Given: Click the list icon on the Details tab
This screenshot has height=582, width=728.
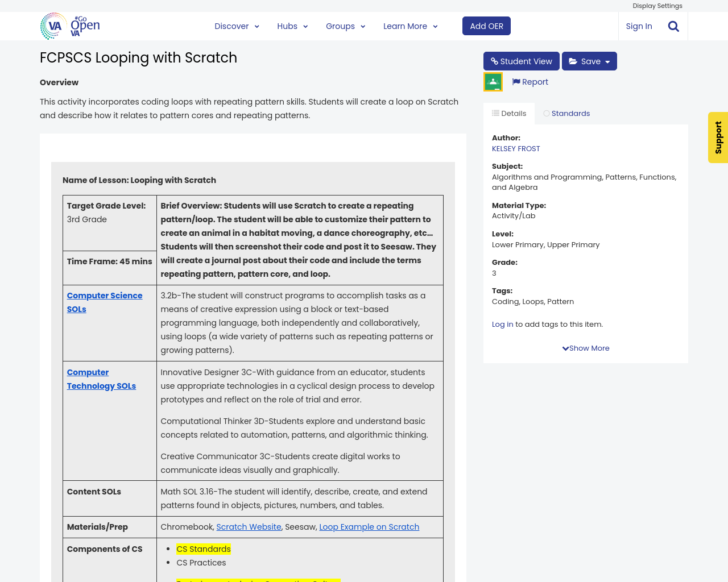Looking at the screenshot, I should [497, 112].
